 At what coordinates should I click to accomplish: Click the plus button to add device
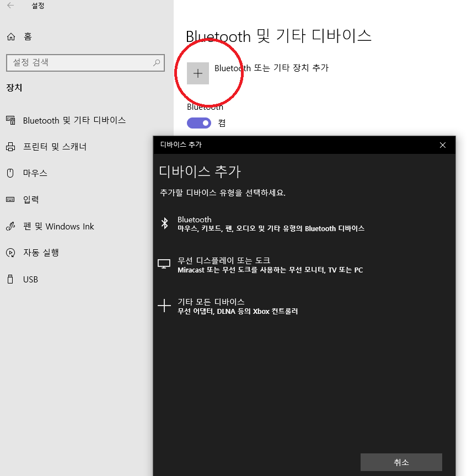(198, 73)
